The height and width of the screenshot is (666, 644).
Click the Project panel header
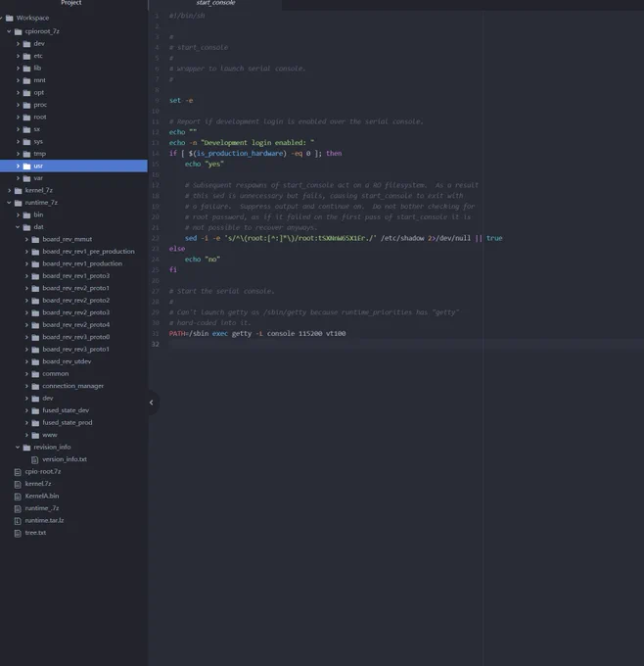tap(70, 3)
